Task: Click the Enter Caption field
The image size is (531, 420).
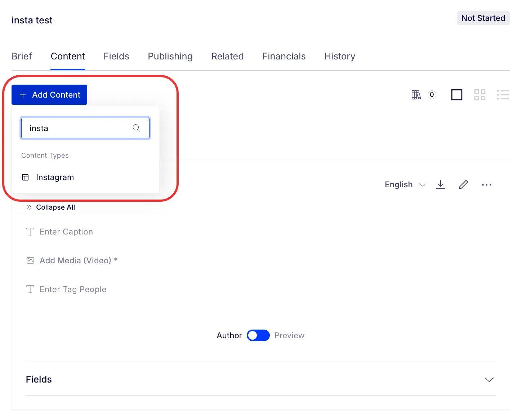Action: (66, 232)
